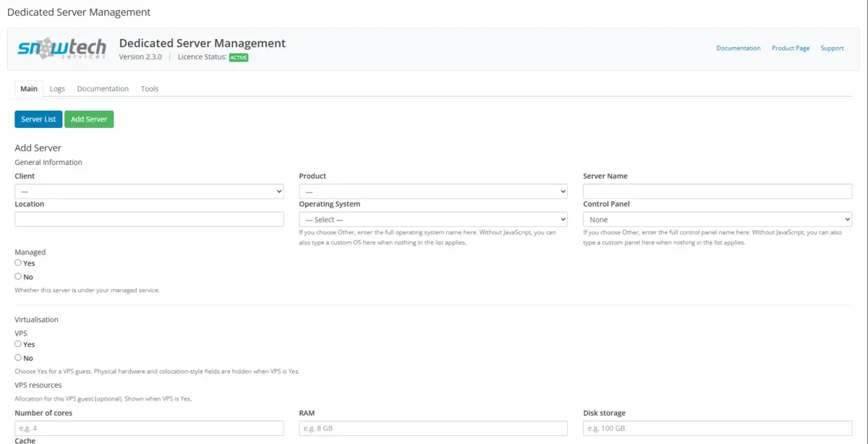Screen dimensions: 868x444
Task: Focus the Disk storage input field
Action: click(x=718, y=429)
